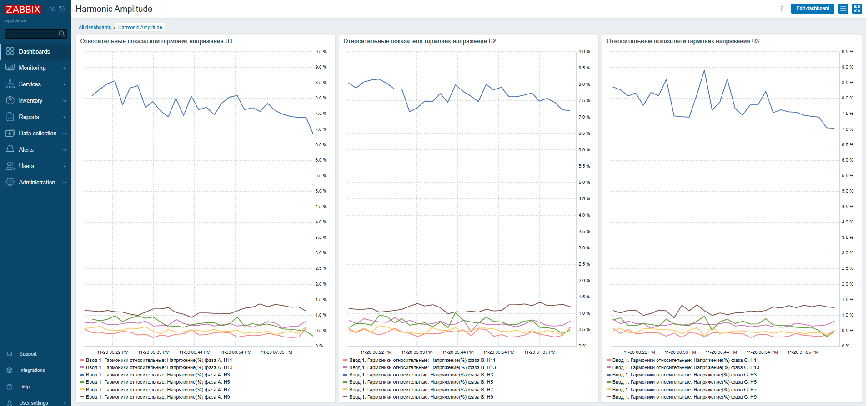Click the 'appliance' label under the logo
868x406 pixels.
pos(15,20)
